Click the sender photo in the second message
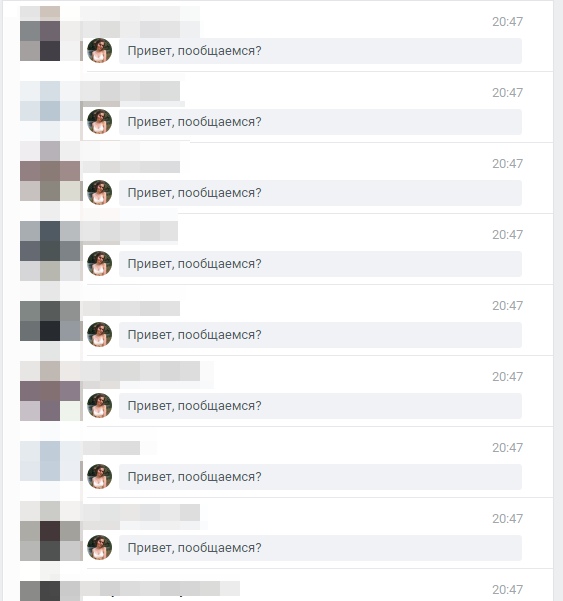The height and width of the screenshot is (601, 563). [100, 122]
